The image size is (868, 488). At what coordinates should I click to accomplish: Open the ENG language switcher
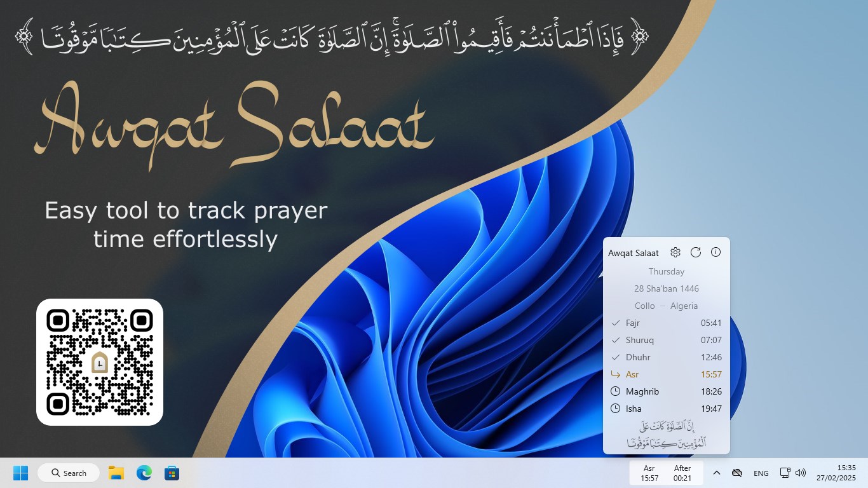pos(761,473)
